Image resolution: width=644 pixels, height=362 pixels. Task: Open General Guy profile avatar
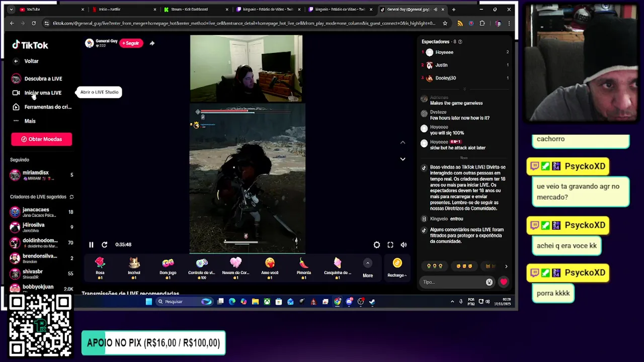(x=90, y=43)
